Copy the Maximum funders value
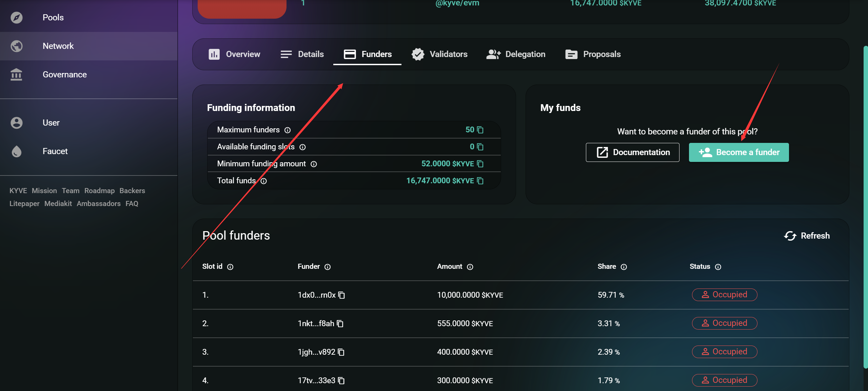The width and height of the screenshot is (868, 391). pyautogui.click(x=480, y=130)
